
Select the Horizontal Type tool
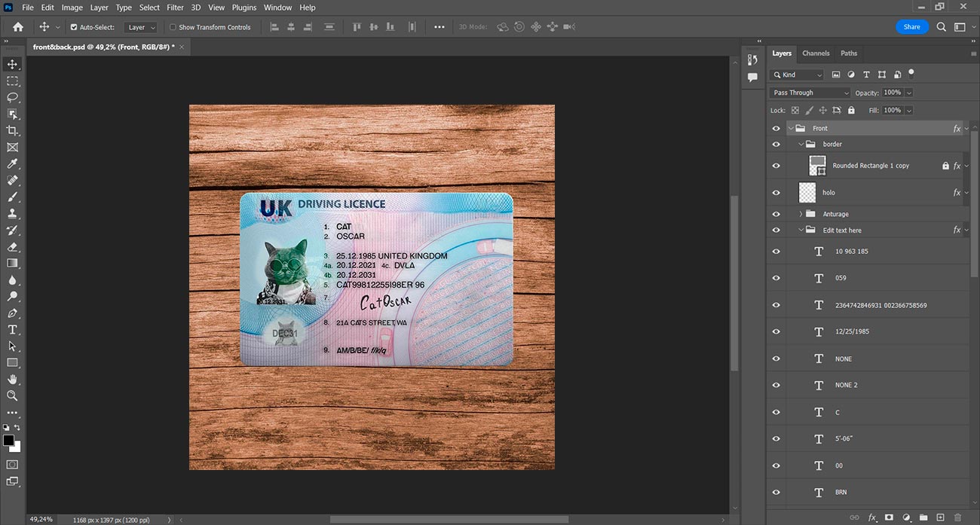(12, 329)
